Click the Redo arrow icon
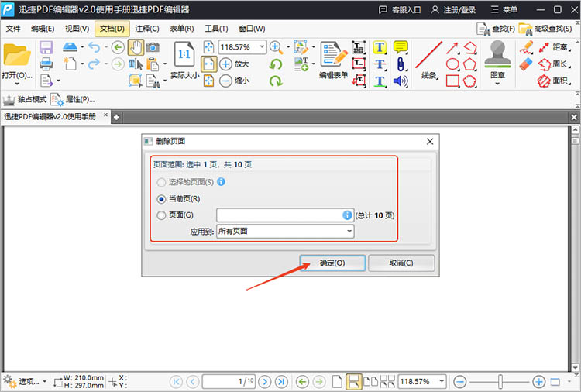 tap(94, 64)
